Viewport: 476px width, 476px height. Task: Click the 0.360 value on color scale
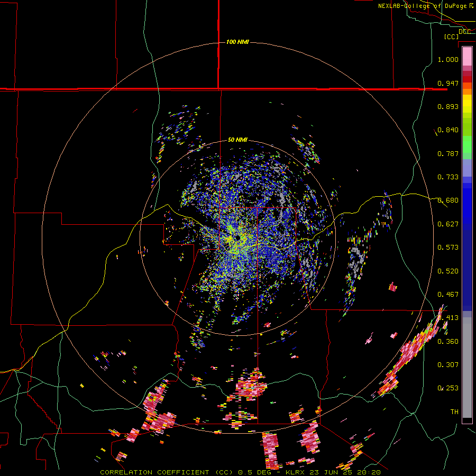pos(448,342)
